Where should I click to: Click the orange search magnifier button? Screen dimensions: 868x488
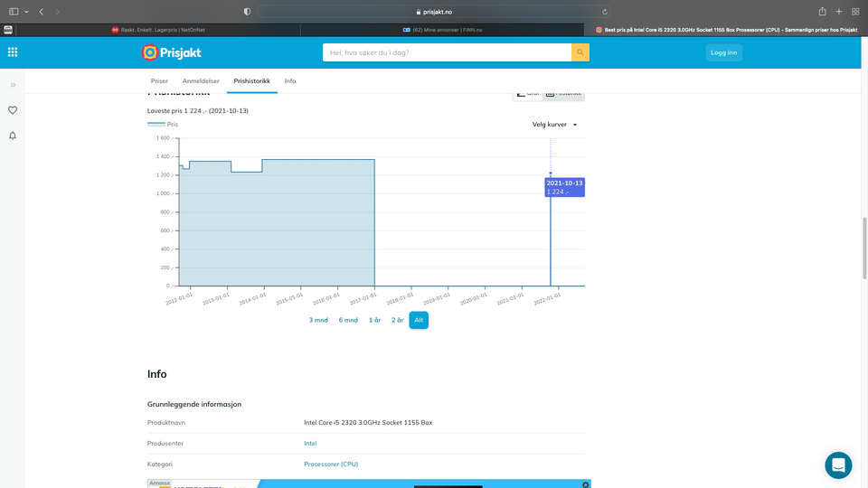[x=580, y=52]
